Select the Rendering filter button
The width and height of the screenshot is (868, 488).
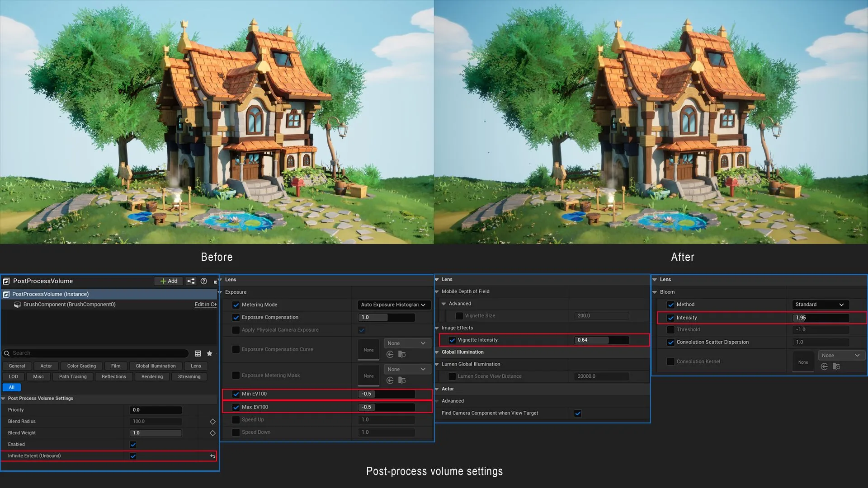tap(152, 377)
